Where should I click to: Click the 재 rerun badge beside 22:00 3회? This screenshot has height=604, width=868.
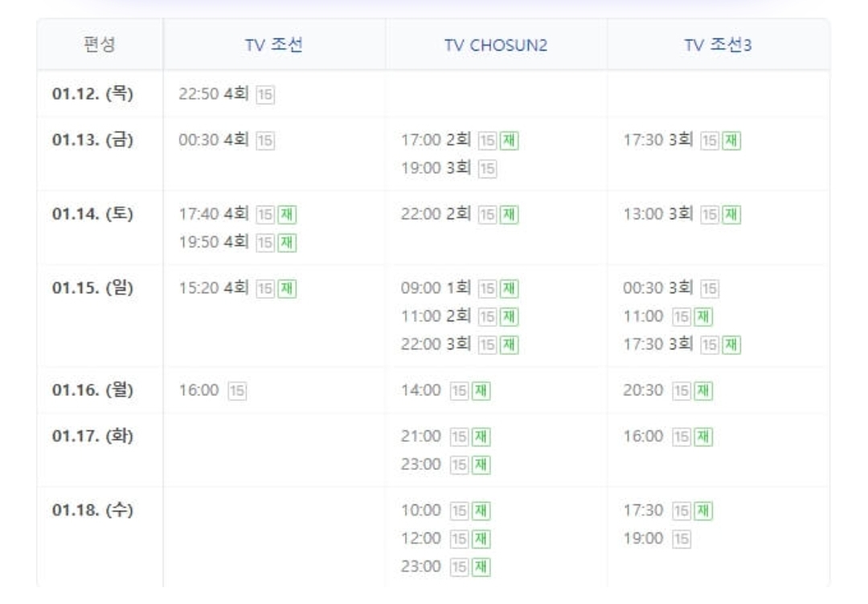(x=510, y=345)
